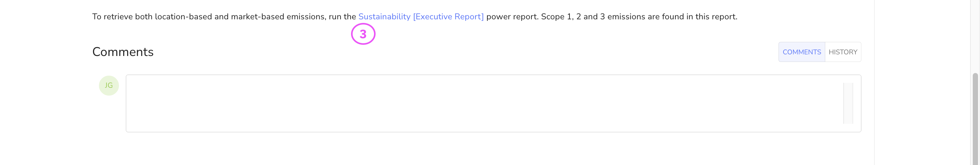Viewport: 980px width, 165px height.
Task: Switch to the COMMENTS tab
Action: tap(802, 52)
